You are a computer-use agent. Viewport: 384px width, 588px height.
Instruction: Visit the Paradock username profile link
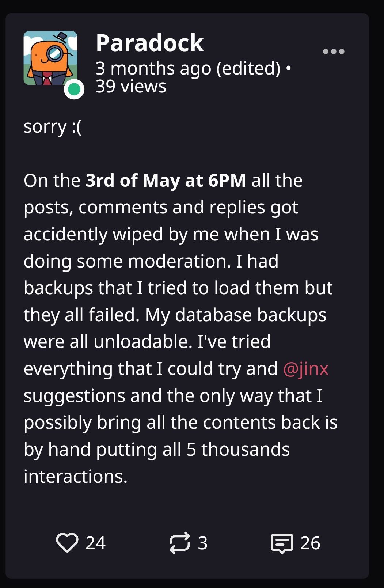click(x=149, y=43)
